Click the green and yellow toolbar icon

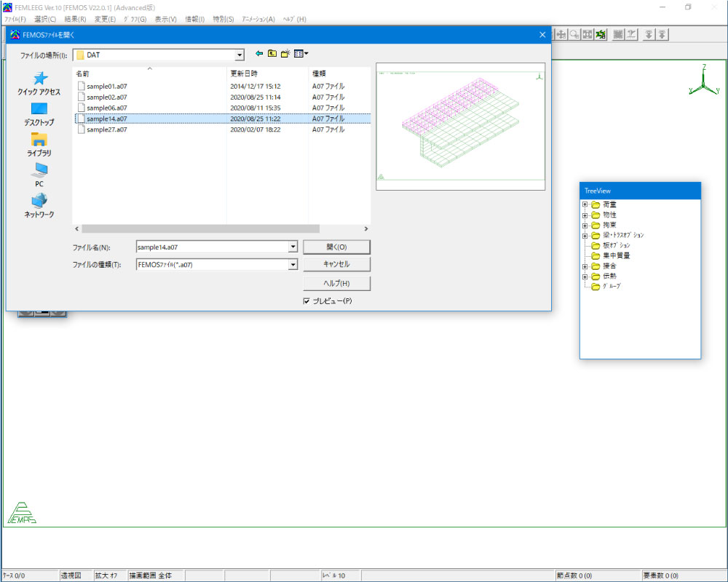coord(601,34)
